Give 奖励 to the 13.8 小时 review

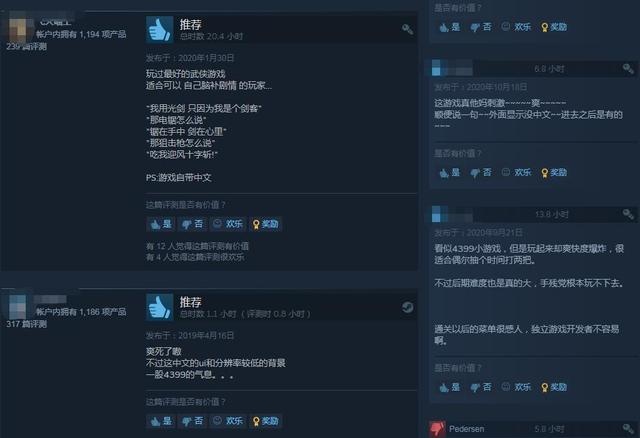click(x=554, y=387)
